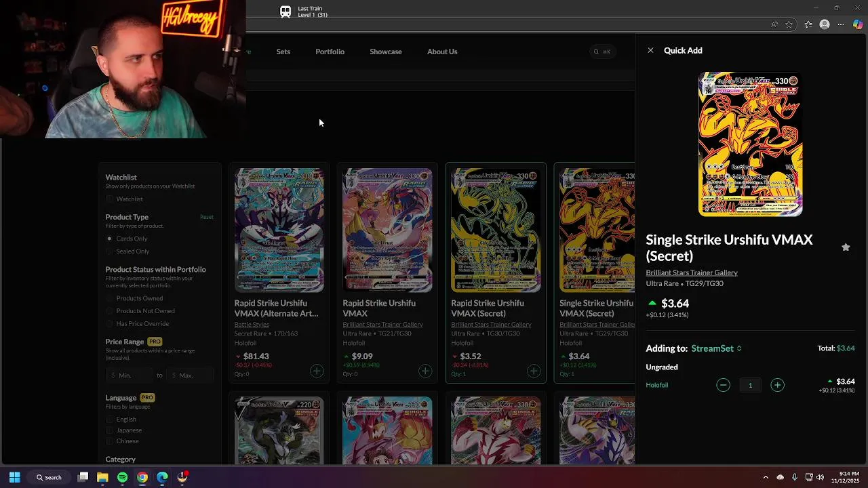Viewport: 868px width, 488px height.
Task: Open the About Us page
Action: pyautogui.click(x=442, y=52)
